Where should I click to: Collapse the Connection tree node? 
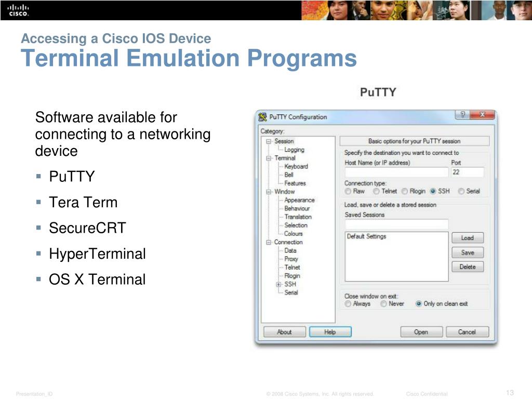[x=269, y=242]
